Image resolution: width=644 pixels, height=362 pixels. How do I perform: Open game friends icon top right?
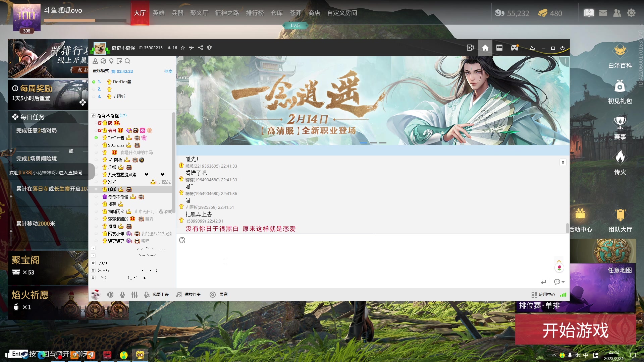(x=617, y=13)
